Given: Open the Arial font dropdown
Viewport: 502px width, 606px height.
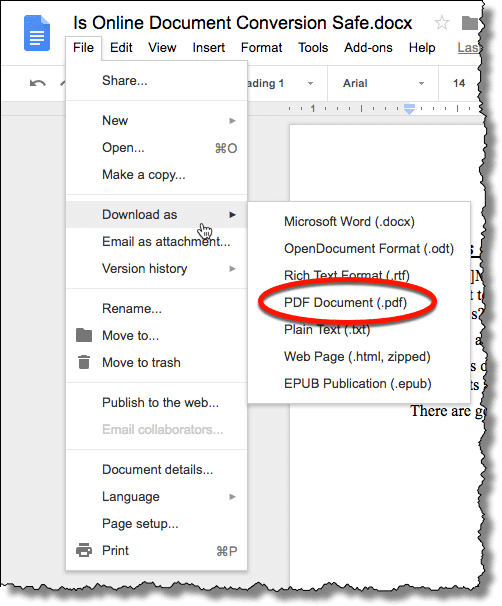Looking at the screenshot, I should coord(383,83).
